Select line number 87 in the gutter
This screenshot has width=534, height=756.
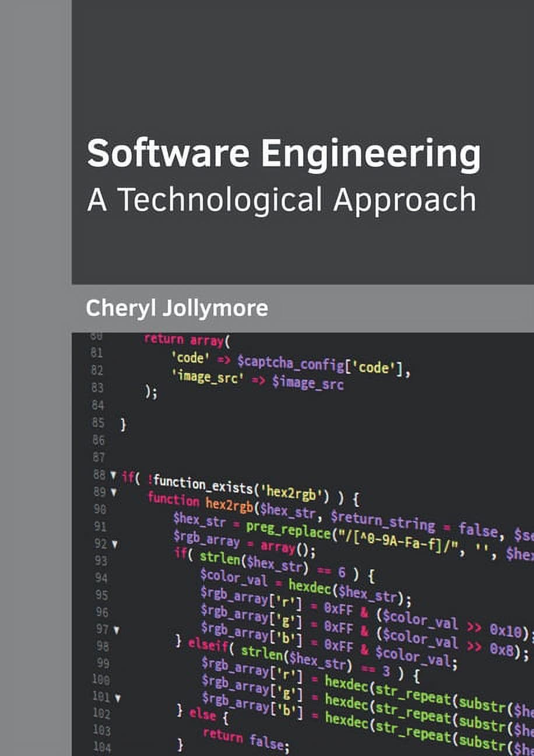[98, 457]
